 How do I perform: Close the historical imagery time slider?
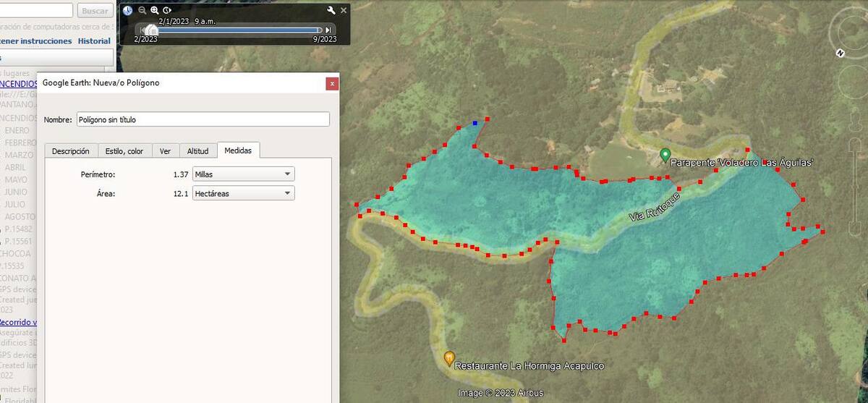[344, 10]
